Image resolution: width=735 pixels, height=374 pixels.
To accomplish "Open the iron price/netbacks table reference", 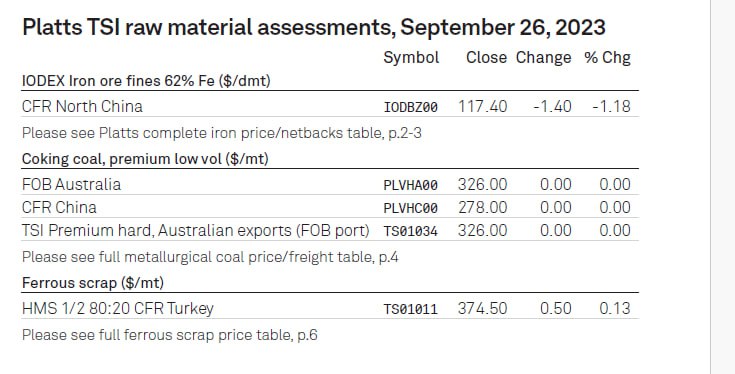I will pyautogui.click(x=222, y=133).
